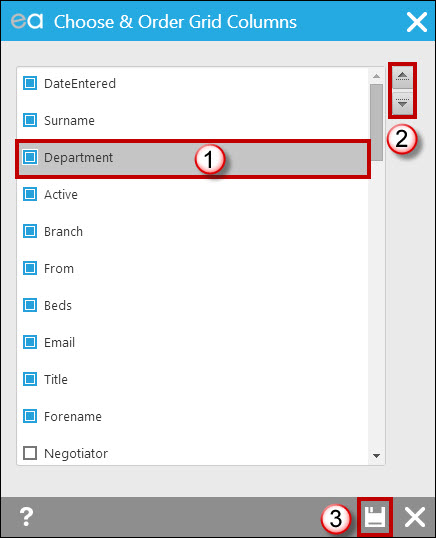Screen dimensions: 436x538
Task: Select the Forename list item
Action: (x=193, y=417)
